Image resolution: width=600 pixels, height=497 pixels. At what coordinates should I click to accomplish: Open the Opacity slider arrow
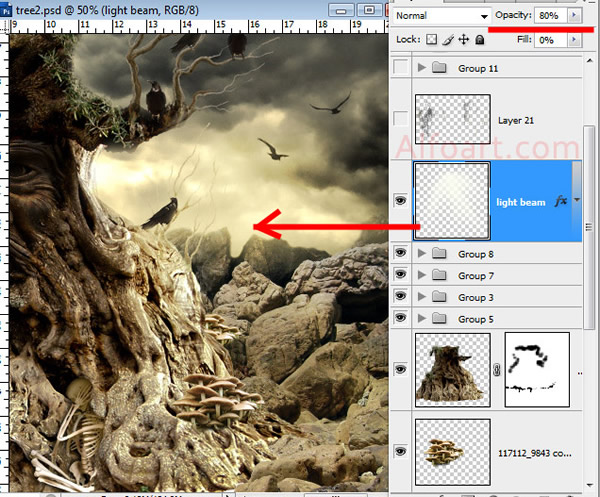coord(574,16)
